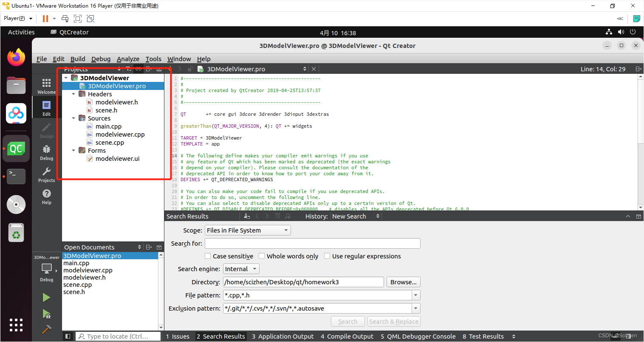Open Projects mode wrench icon
Viewport: 644px width, 342px height.
pos(46,175)
